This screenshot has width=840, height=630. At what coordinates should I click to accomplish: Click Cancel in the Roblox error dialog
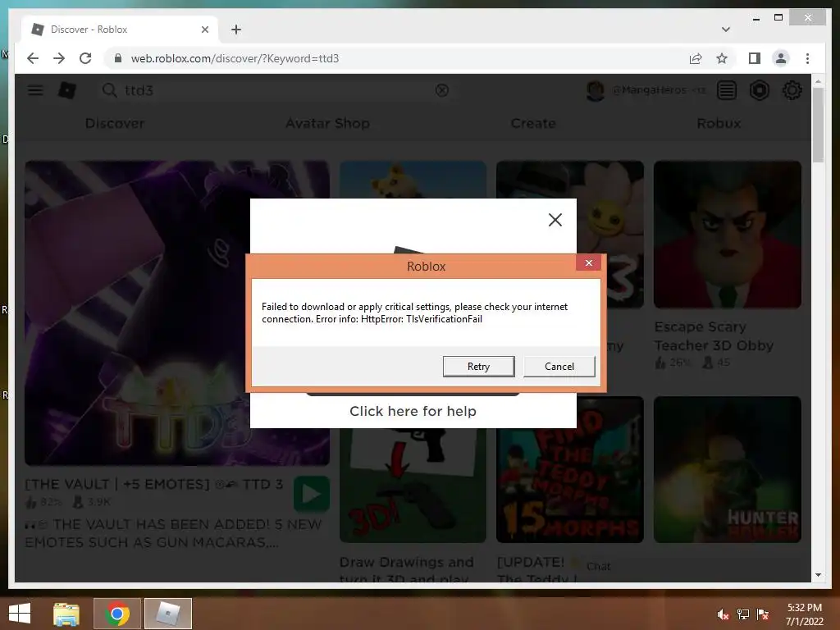(559, 367)
